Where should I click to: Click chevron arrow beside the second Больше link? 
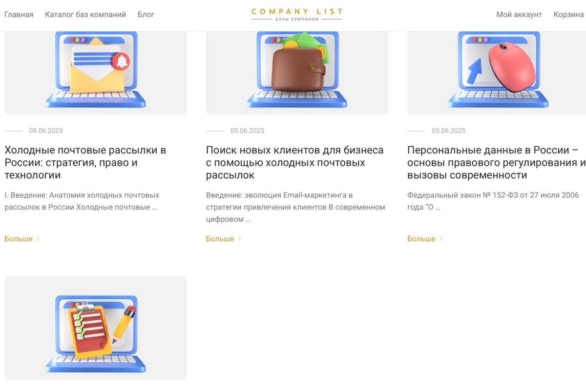(239, 239)
